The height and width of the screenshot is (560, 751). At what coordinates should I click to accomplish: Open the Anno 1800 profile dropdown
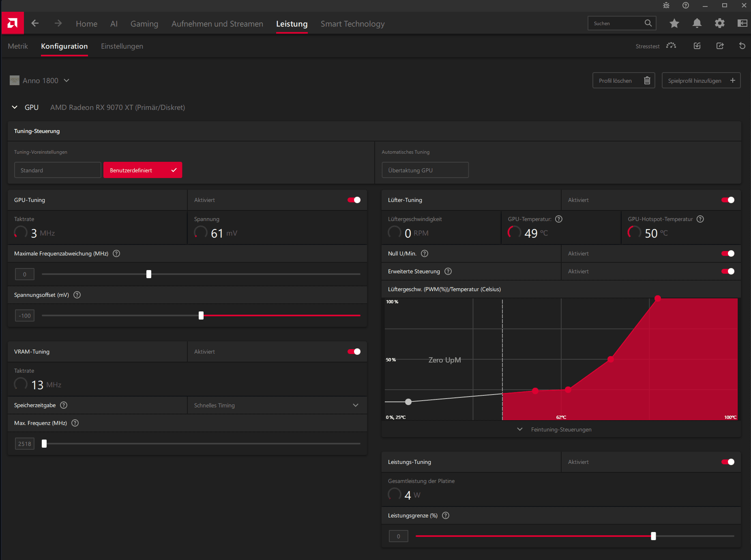pyautogui.click(x=40, y=80)
